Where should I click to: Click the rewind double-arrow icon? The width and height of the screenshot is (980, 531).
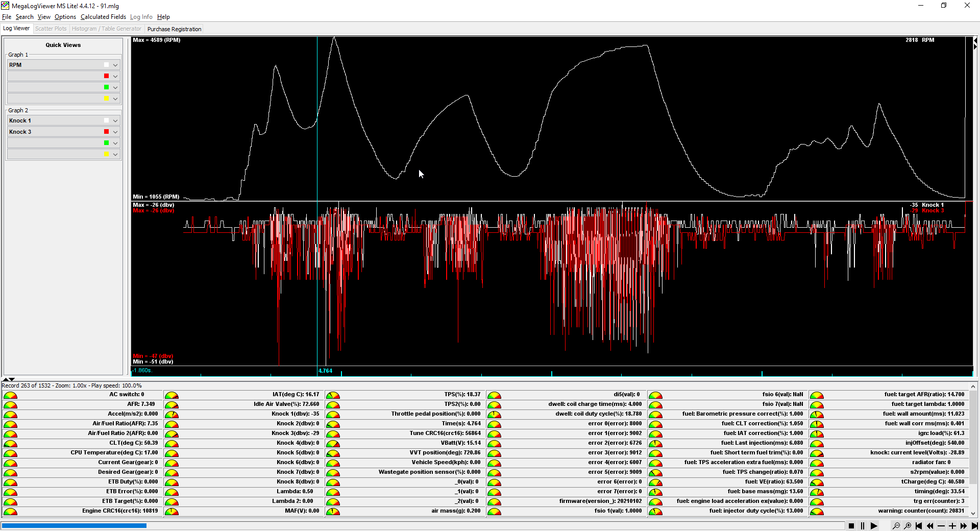[x=930, y=526]
